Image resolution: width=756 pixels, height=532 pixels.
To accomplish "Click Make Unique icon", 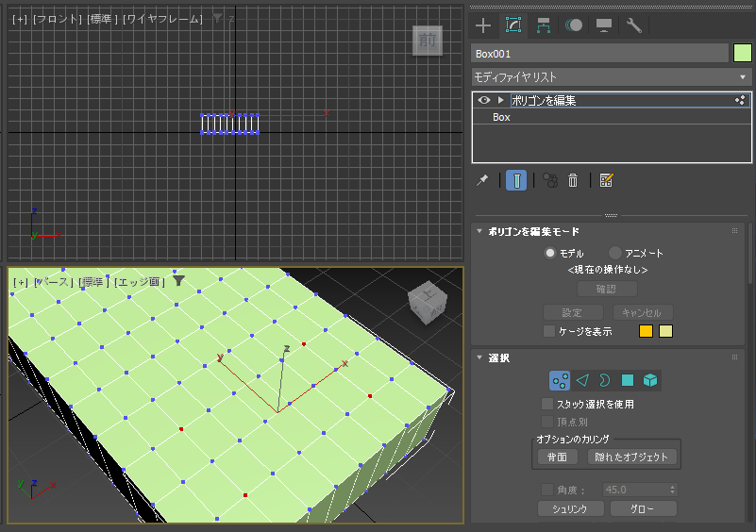I will pyautogui.click(x=550, y=180).
